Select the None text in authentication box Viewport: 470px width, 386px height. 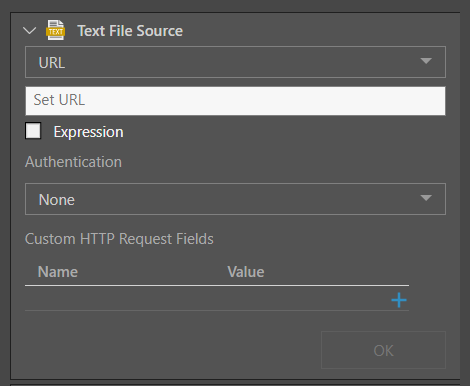pyautogui.click(x=57, y=200)
